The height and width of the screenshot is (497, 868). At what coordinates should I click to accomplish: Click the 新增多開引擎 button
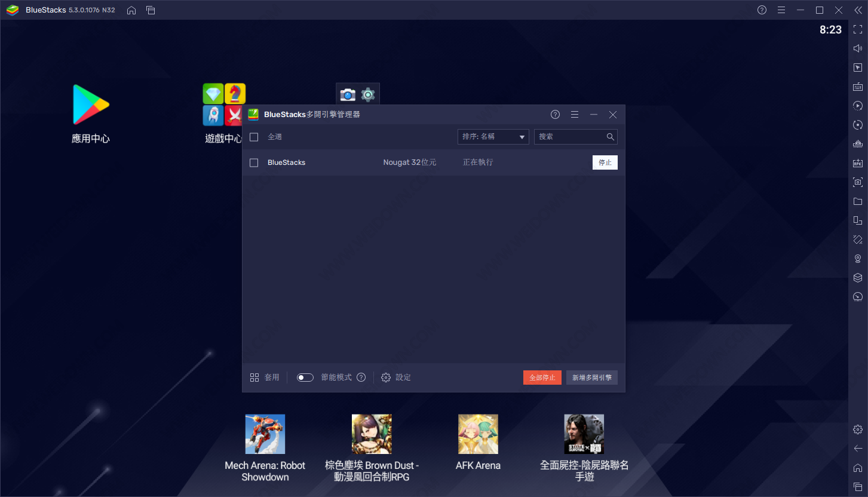(x=592, y=378)
